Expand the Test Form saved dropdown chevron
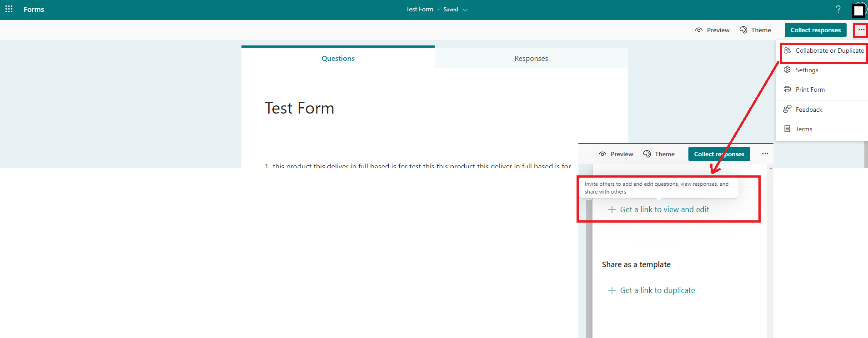This screenshot has width=868, height=338. pyautogui.click(x=465, y=10)
